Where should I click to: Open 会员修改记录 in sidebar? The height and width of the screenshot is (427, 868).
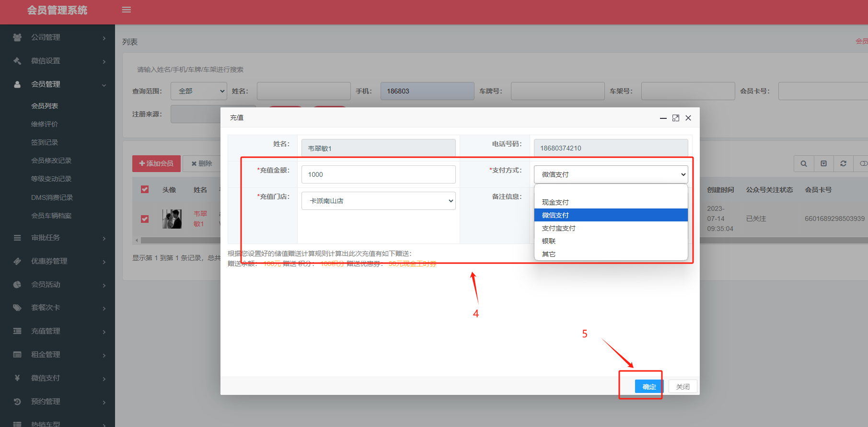point(51,161)
